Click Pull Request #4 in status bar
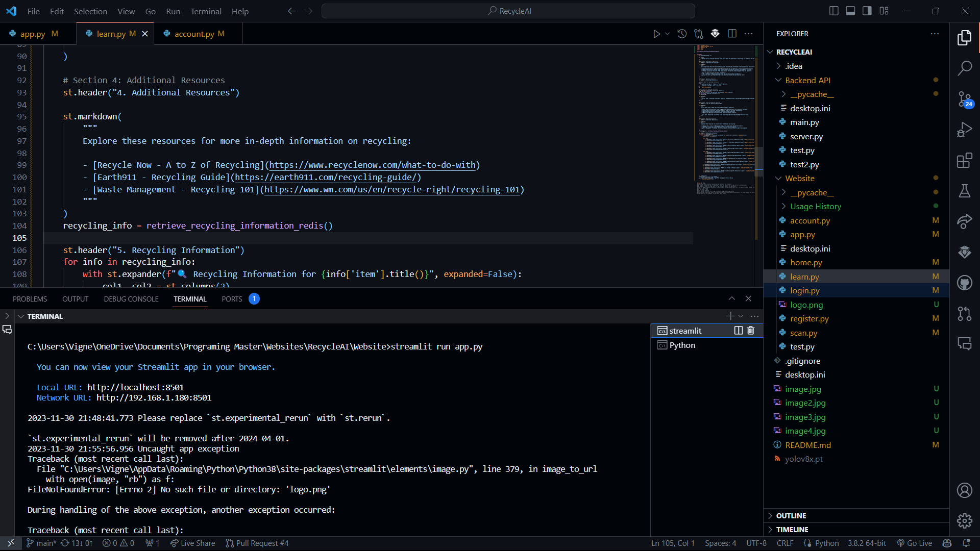 257,543
